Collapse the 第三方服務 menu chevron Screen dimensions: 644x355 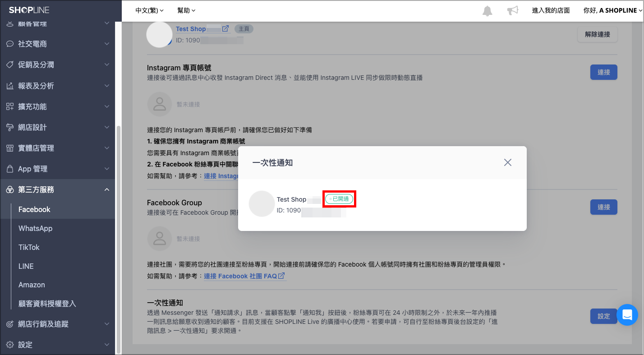pos(107,189)
